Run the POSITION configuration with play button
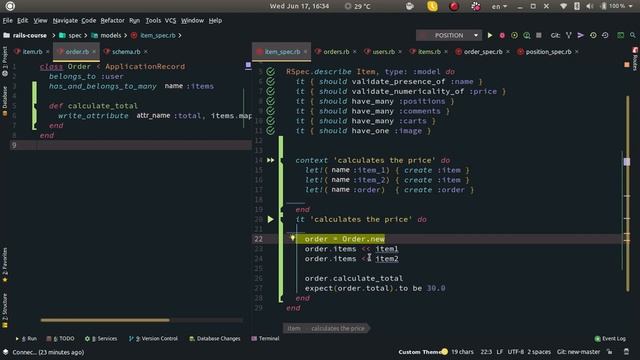This screenshot has width=640, height=360. [490, 36]
